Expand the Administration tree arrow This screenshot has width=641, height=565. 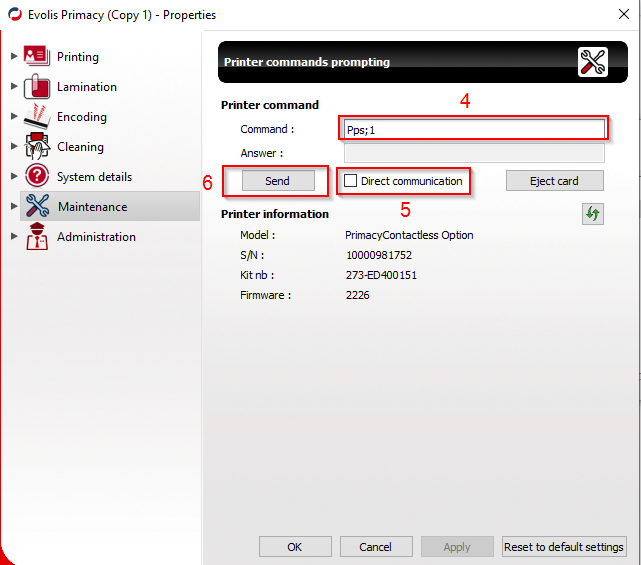pyautogui.click(x=13, y=236)
